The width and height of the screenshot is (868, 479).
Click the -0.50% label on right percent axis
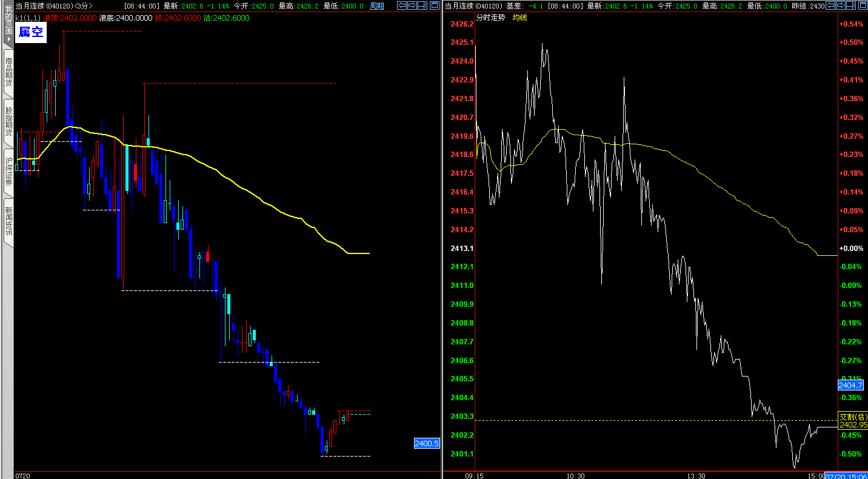coord(850,454)
